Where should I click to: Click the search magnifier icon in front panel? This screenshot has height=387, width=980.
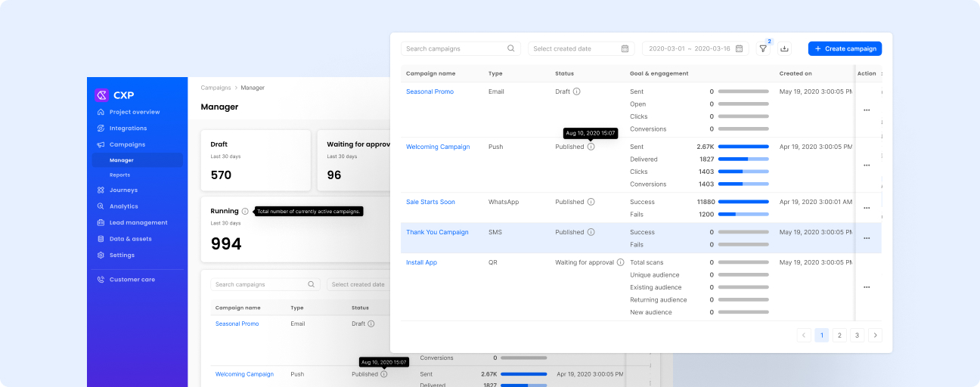point(511,48)
